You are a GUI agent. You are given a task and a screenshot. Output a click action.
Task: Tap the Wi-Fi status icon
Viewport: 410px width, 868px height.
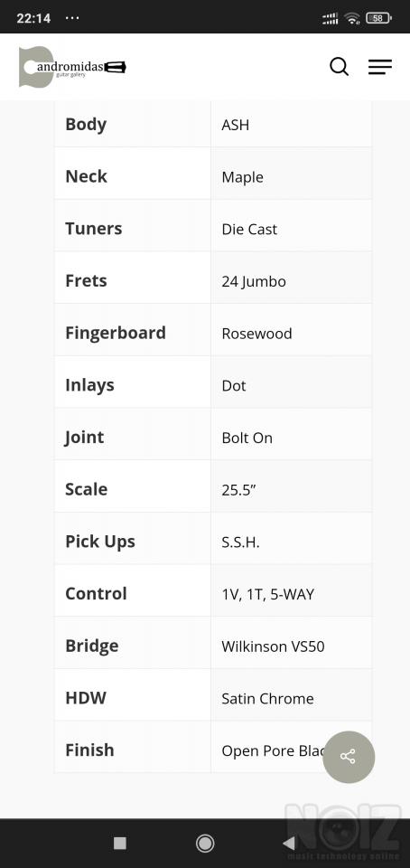click(352, 18)
